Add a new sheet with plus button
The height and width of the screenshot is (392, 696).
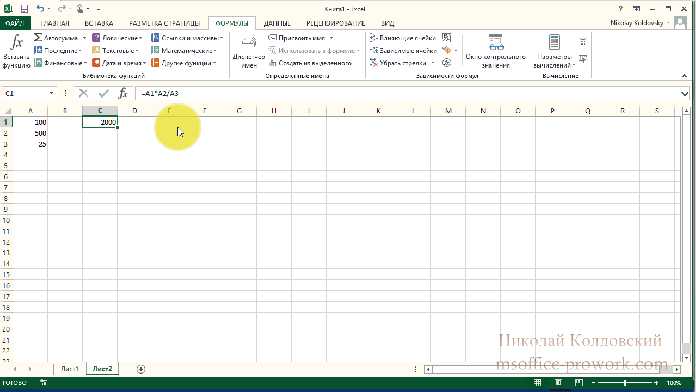click(x=141, y=369)
